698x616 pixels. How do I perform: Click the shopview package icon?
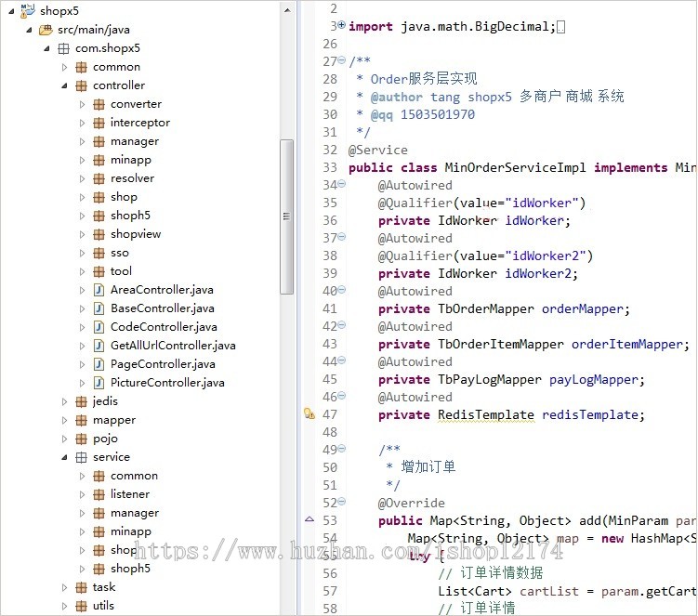[99, 234]
